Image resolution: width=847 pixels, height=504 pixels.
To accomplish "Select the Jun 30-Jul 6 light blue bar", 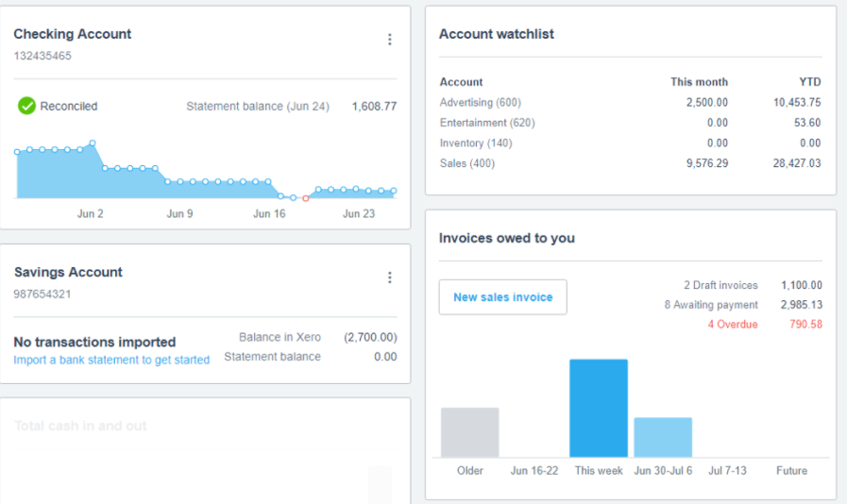I will coord(663,438).
